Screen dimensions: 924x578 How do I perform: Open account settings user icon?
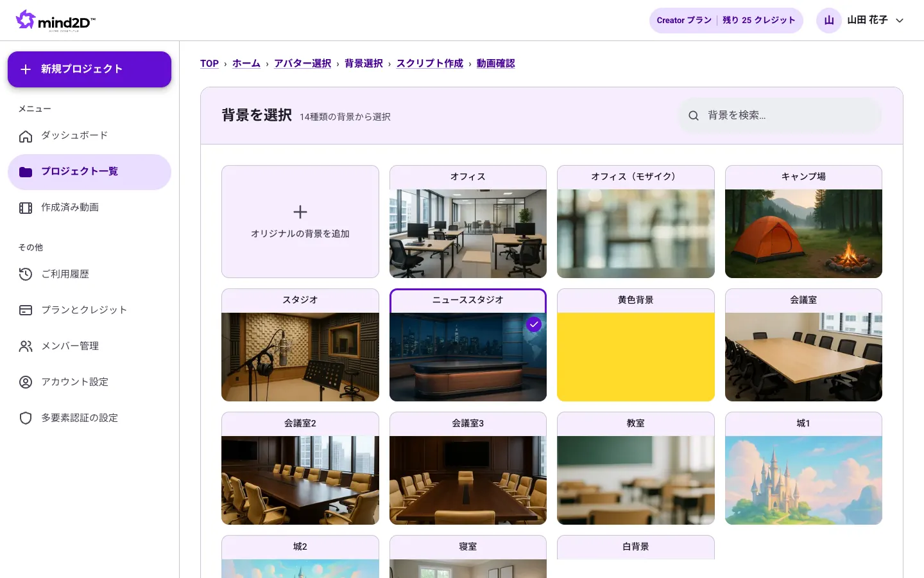pyautogui.click(x=26, y=383)
